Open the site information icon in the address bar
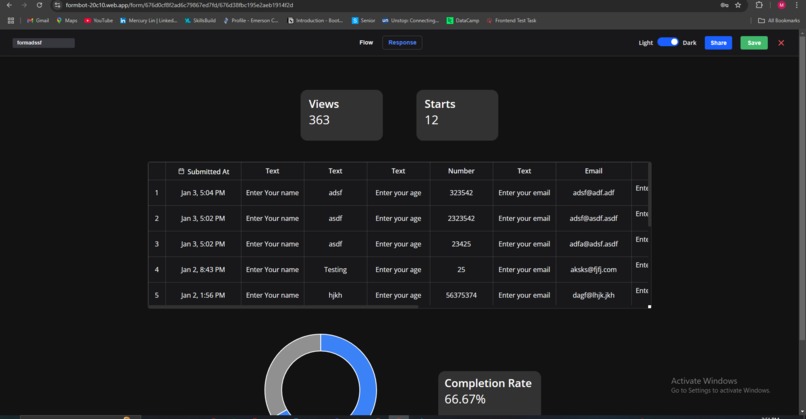Image resolution: width=806 pixels, height=419 pixels. pyautogui.click(x=57, y=5)
